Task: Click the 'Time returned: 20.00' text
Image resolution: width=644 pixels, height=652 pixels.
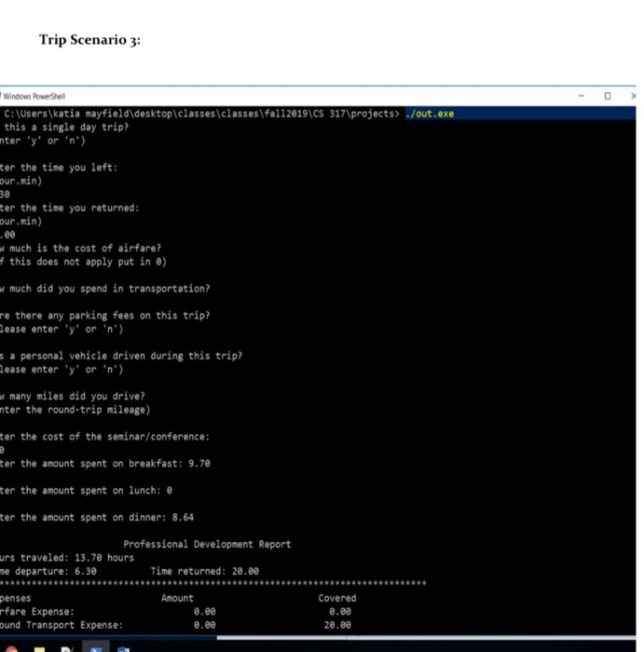Action: (205, 571)
